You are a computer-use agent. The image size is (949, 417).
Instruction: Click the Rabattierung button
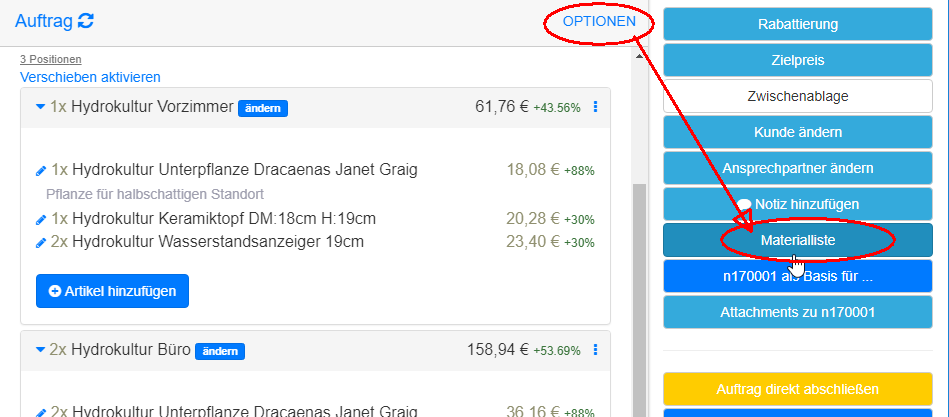797,24
